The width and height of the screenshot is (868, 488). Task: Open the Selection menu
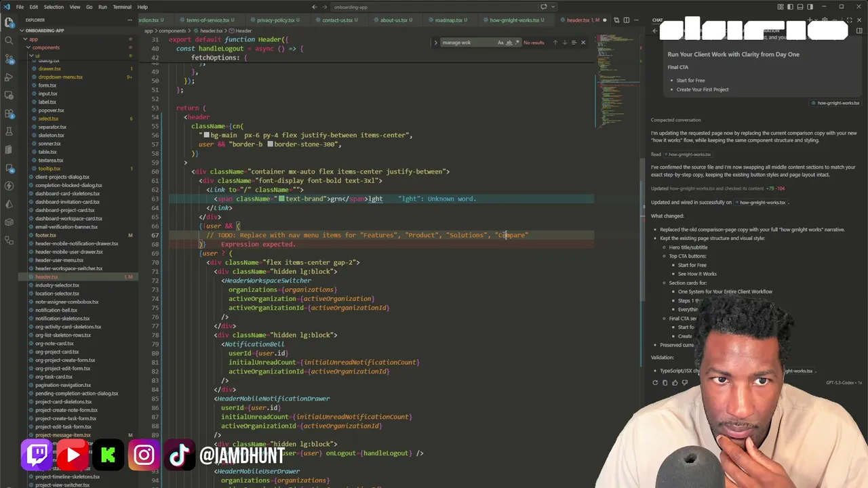[x=54, y=7]
